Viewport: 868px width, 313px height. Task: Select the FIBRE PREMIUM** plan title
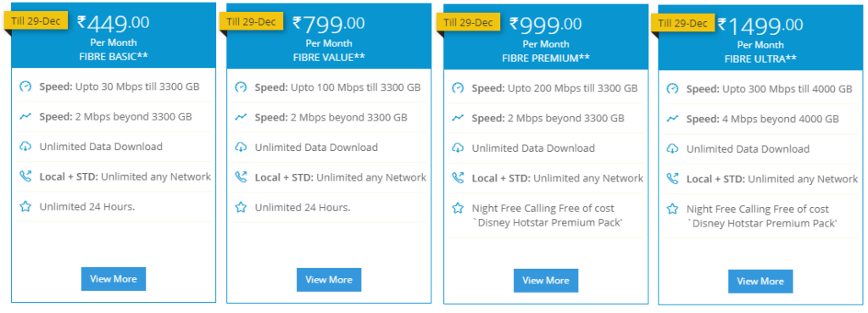(x=546, y=58)
